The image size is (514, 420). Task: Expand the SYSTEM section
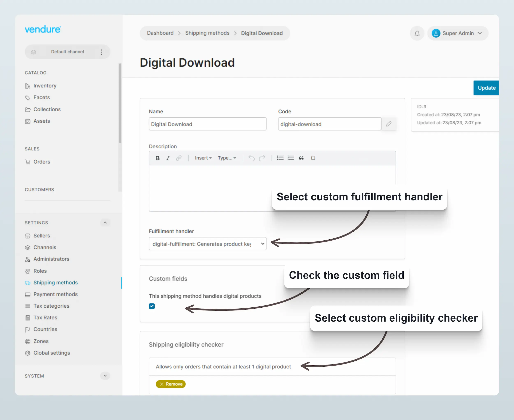[105, 376]
